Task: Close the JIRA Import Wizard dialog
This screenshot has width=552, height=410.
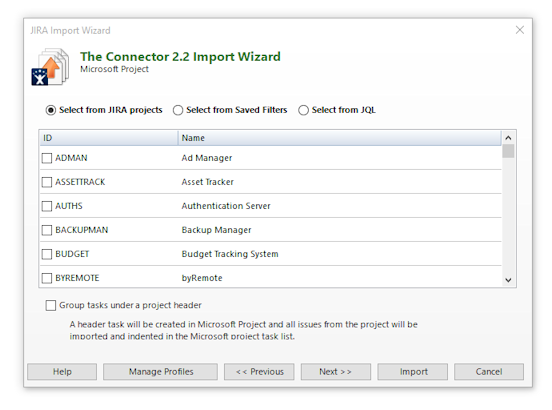Action: pyautogui.click(x=520, y=30)
